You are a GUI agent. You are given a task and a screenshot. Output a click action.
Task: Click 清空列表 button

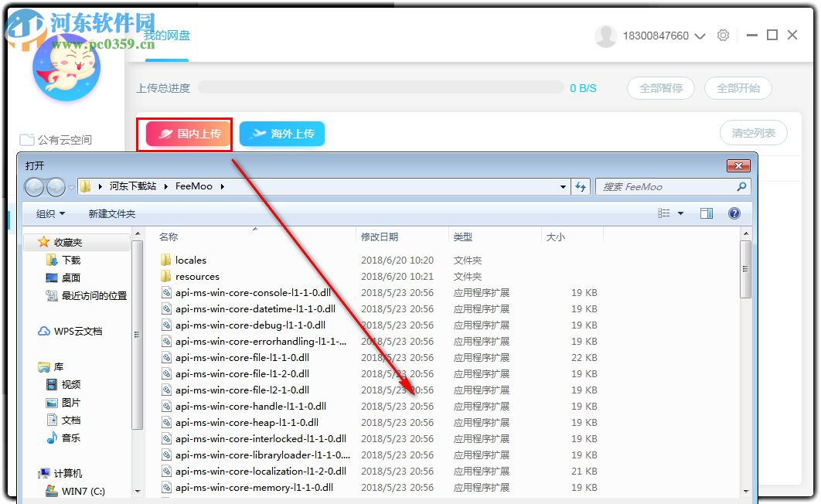(x=754, y=133)
